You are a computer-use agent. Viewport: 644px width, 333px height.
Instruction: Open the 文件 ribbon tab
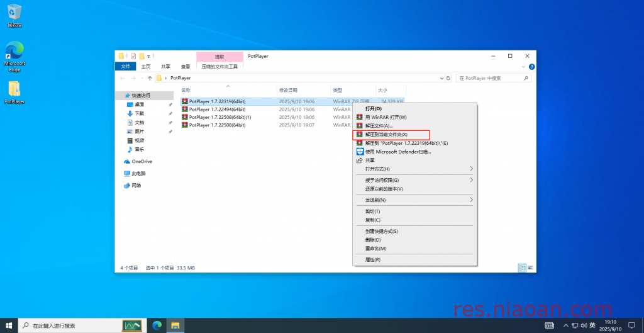(x=126, y=66)
